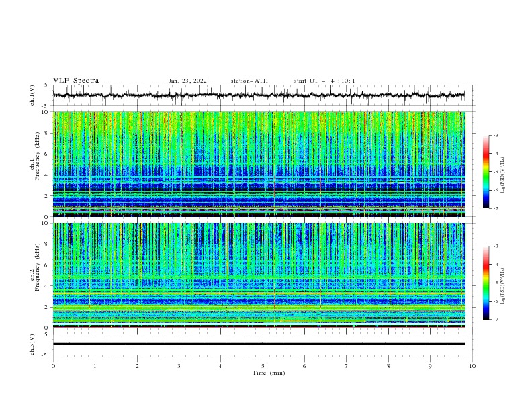Click the "ch.2 Frequency (kHz)" axis label
532x411 pixels.
pos(35,267)
